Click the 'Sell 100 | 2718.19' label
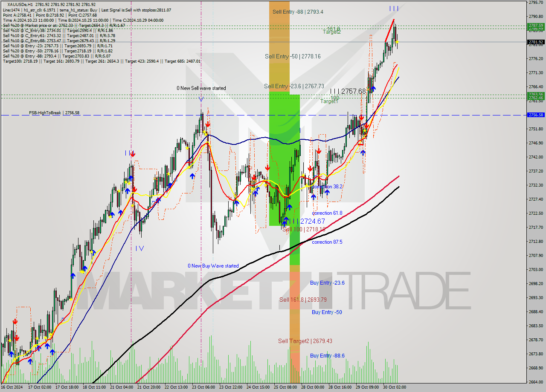 (304, 229)
